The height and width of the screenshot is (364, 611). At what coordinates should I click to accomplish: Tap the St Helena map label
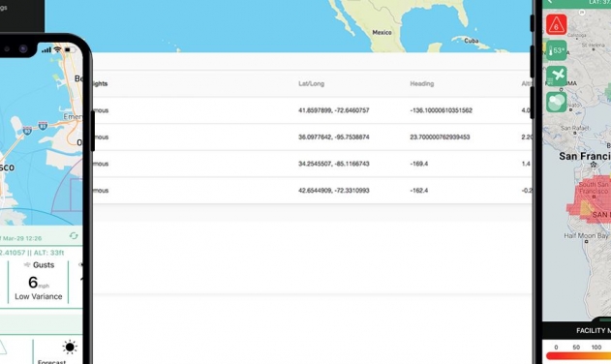pos(593,45)
